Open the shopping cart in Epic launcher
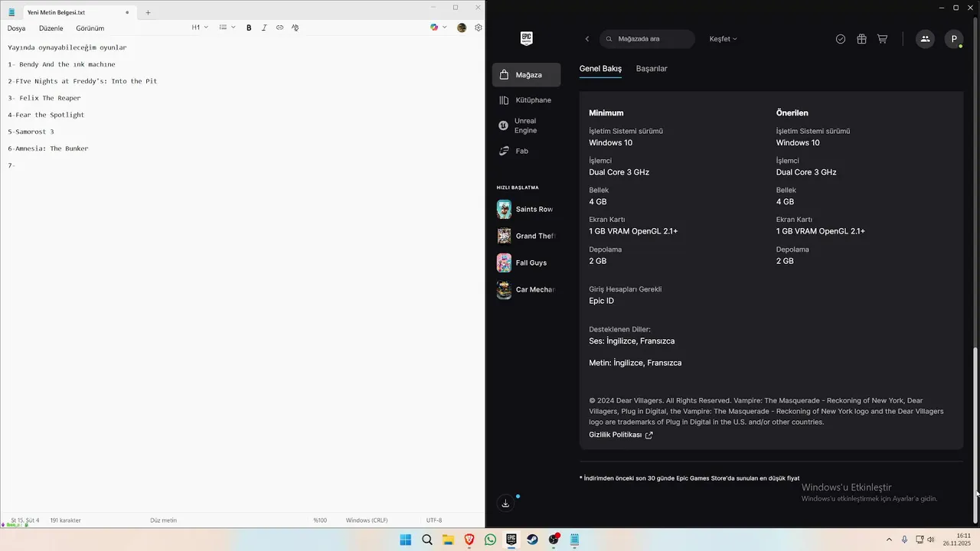Screen dimensions: 980x551 click(882, 39)
